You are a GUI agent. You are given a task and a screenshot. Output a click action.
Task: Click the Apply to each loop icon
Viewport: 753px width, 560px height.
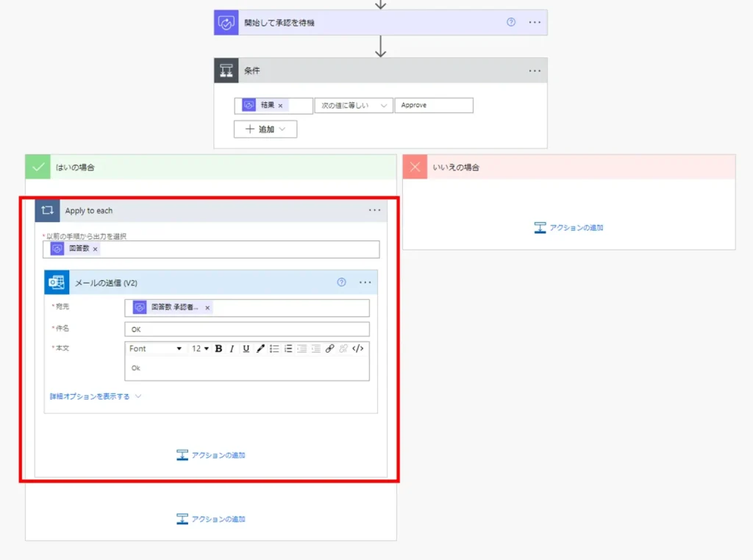(x=48, y=210)
